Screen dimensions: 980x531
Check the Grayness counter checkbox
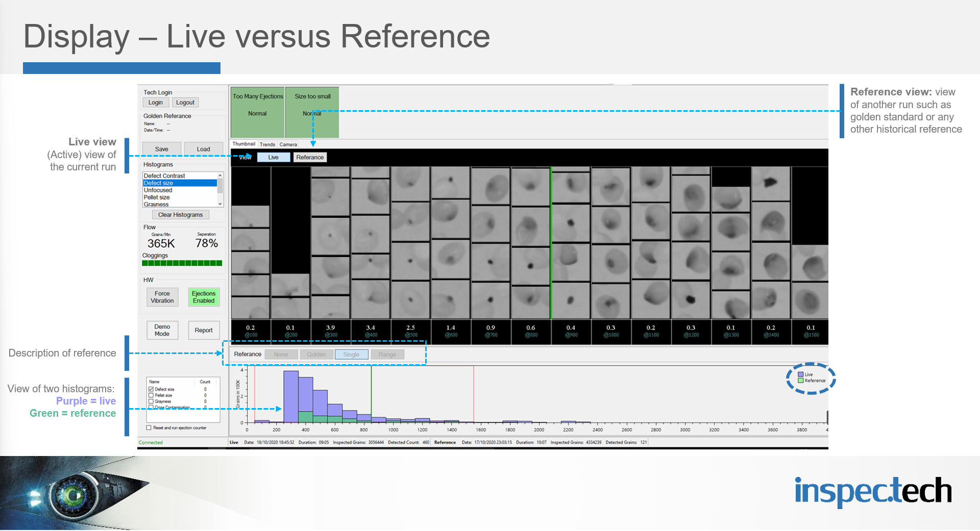(x=151, y=401)
